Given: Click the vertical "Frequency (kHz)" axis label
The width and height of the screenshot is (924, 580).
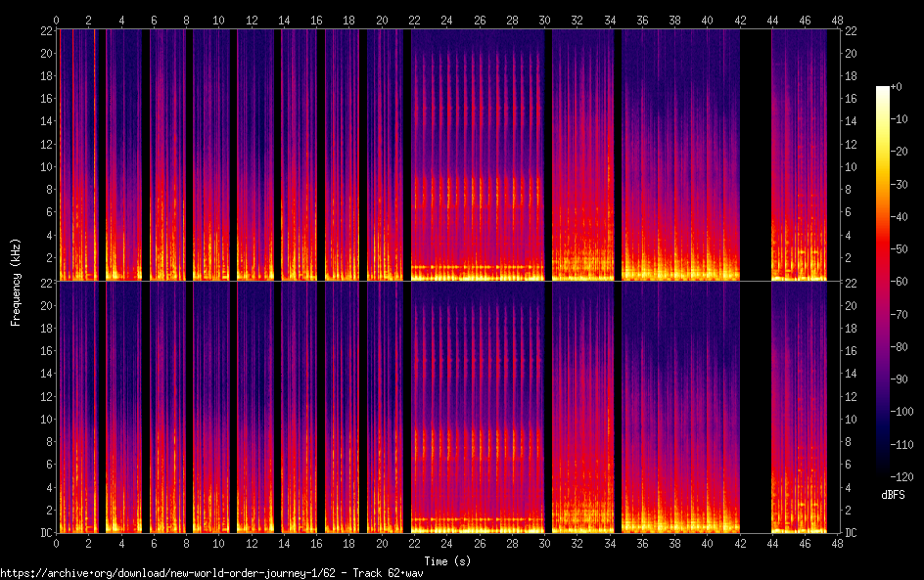Looking at the screenshot, I should click(x=16, y=281).
